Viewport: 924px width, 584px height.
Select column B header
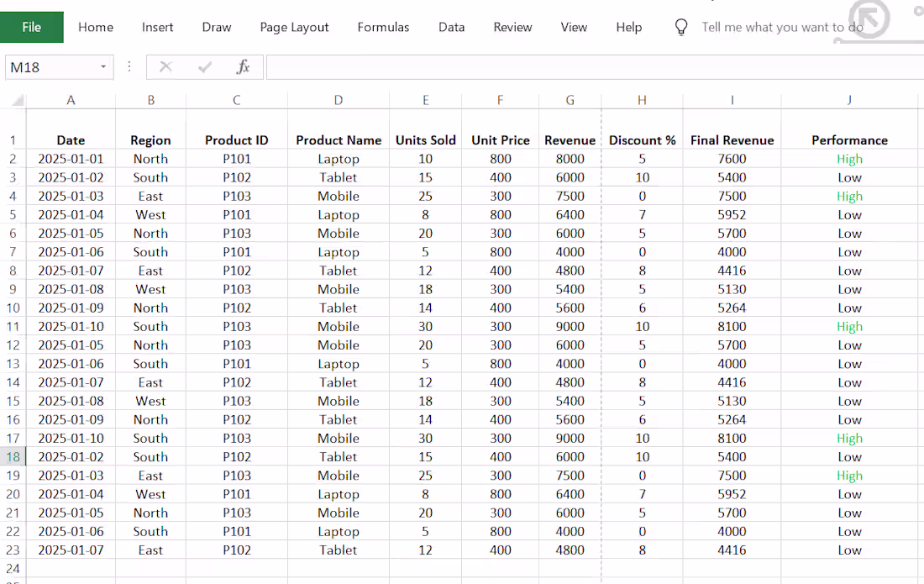point(151,100)
